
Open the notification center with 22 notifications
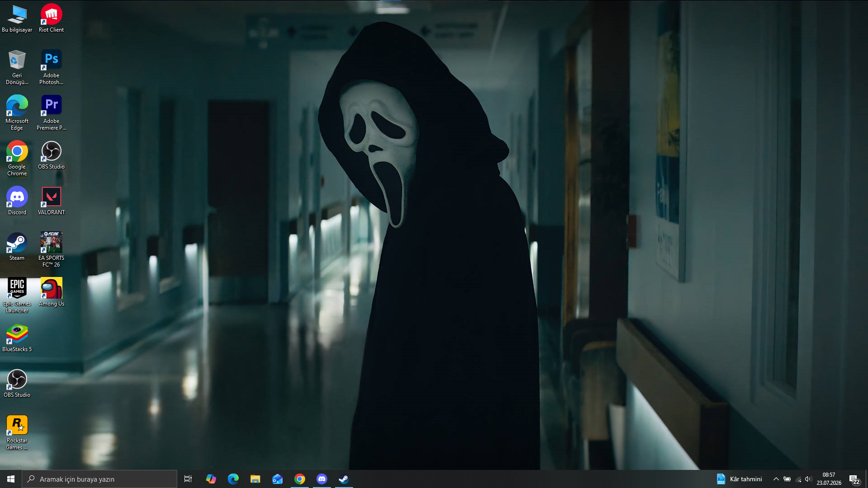tap(854, 479)
